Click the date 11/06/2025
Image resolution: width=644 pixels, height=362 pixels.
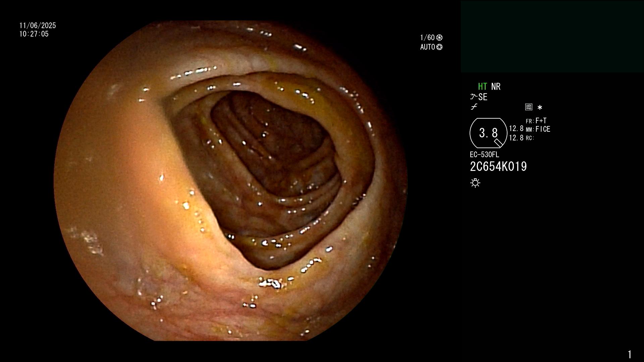click(x=38, y=25)
